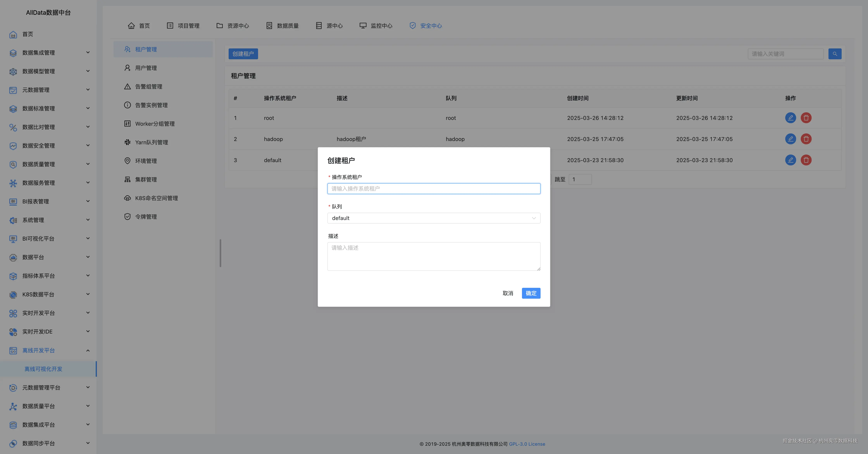Select 用户管理 in the security menu

(146, 68)
